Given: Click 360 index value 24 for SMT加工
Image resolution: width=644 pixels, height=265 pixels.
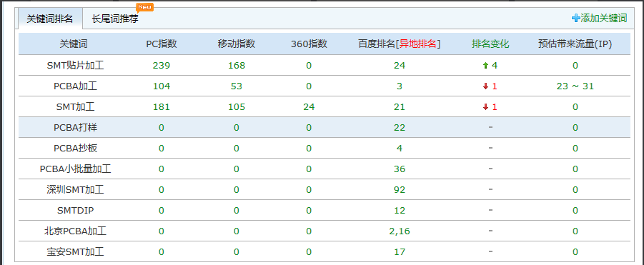Looking at the screenshot, I should pos(309,107).
